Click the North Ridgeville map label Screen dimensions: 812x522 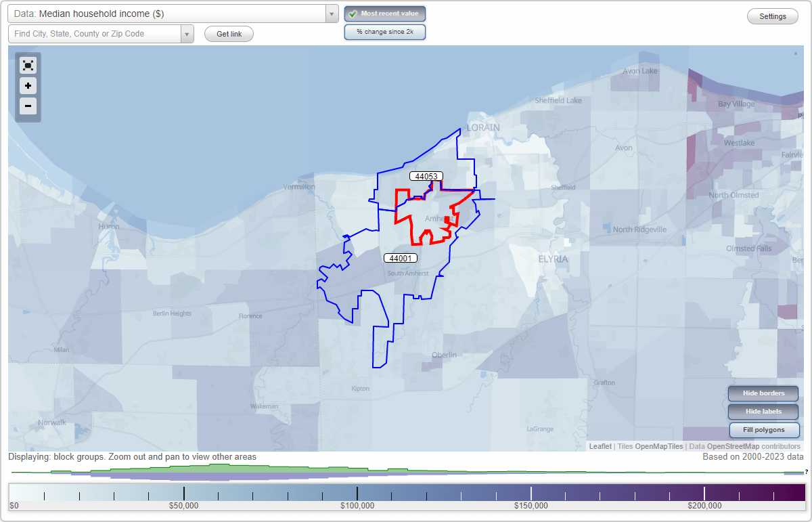(x=639, y=230)
